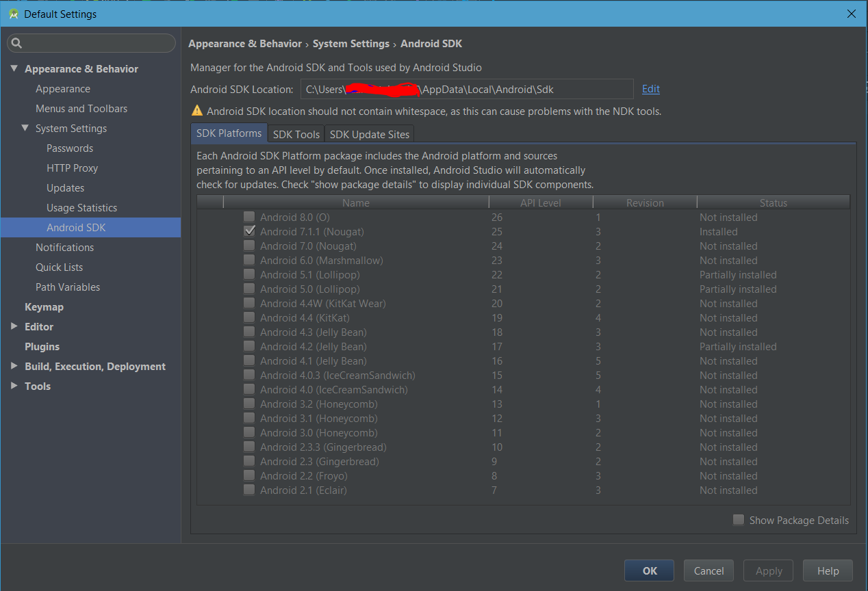Image resolution: width=868 pixels, height=591 pixels.
Task: Collapse the Appearance & Behavior section
Action: pos(14,68)
